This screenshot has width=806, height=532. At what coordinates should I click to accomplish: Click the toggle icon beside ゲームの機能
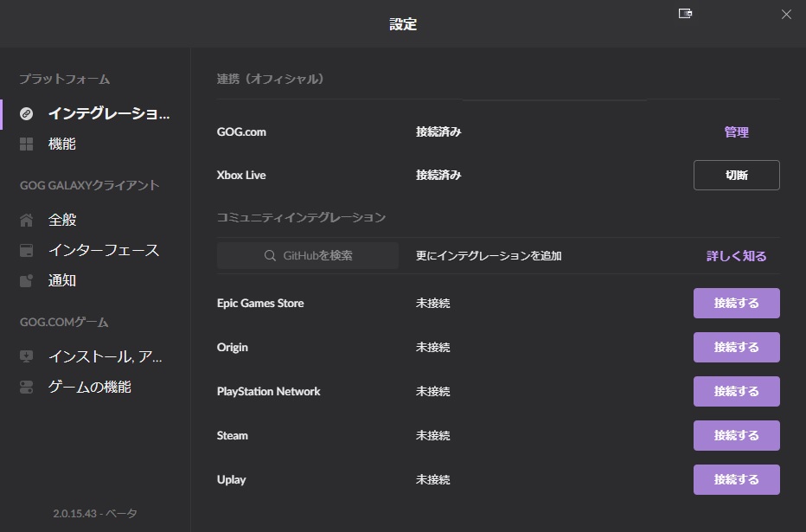(26, 387)
